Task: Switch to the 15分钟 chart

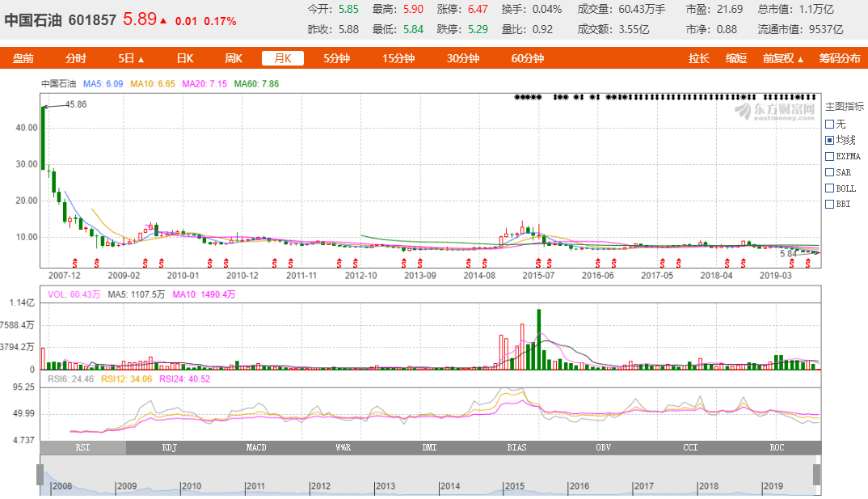Action: [x=398, y=58]
